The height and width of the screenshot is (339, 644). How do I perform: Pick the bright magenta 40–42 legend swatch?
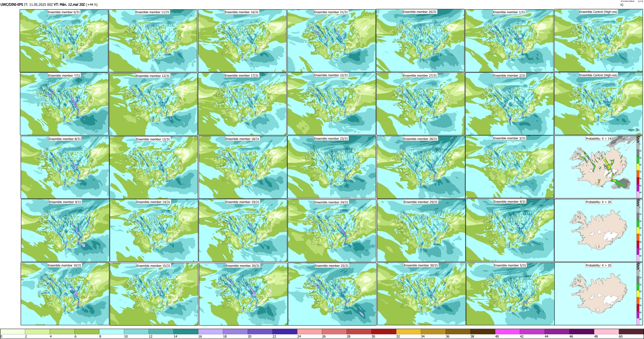click(507, 332)
